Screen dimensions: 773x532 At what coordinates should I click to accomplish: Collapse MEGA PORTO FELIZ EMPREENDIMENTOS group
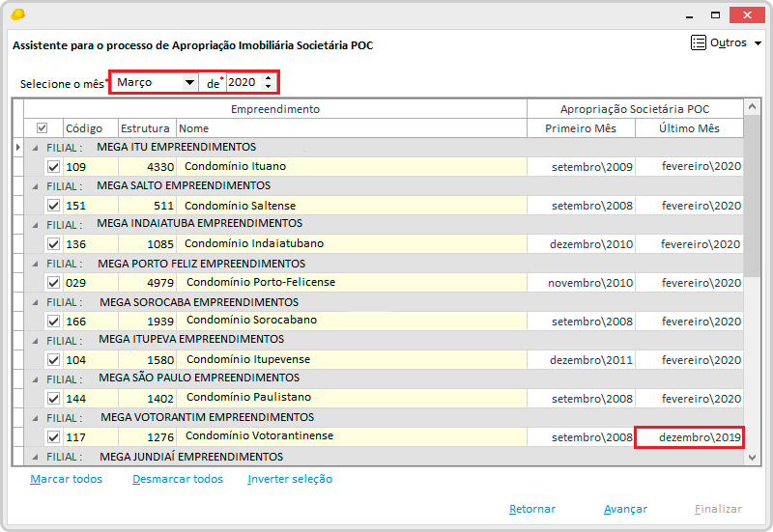pyautogui.click(x=35, y=264)
